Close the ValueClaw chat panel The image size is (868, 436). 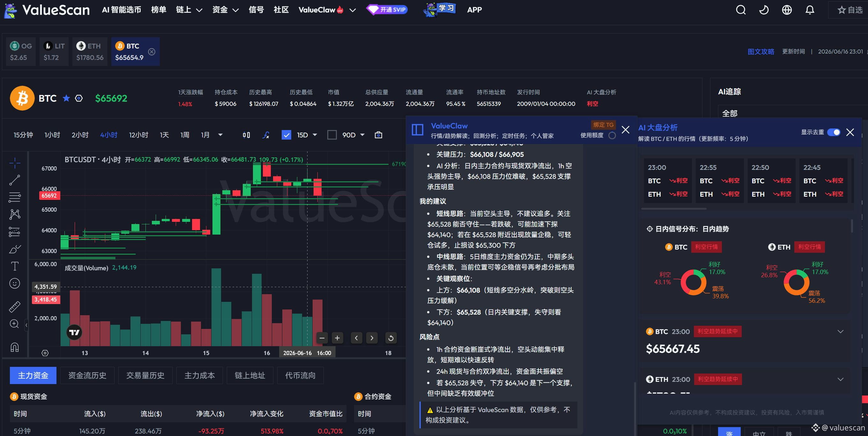click(625, 130)
